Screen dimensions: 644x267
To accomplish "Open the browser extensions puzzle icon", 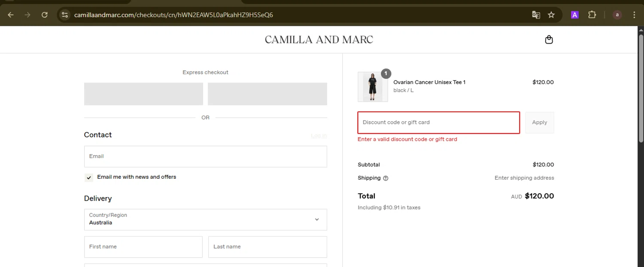I will click(x=592, y=15).
